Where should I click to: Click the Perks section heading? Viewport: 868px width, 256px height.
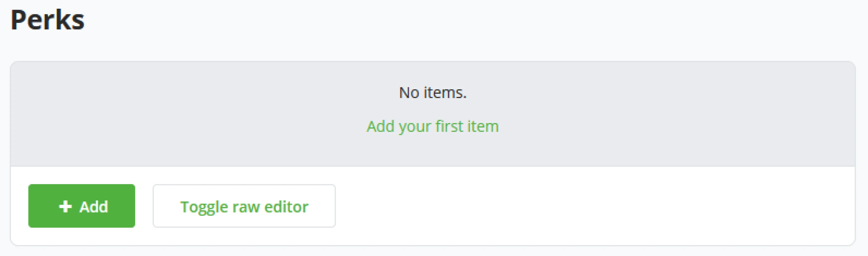[47, 20]
